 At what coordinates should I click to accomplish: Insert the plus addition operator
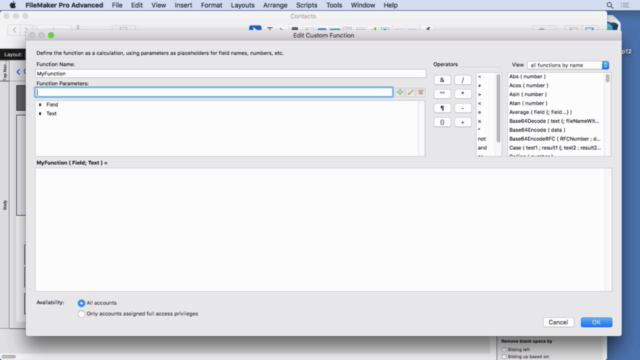(462, 122)
